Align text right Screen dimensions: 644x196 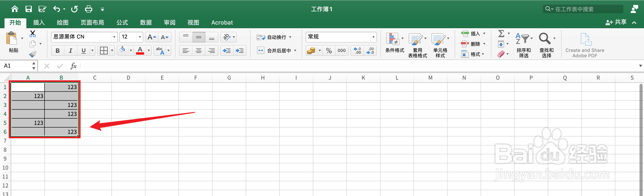[212, 51]
